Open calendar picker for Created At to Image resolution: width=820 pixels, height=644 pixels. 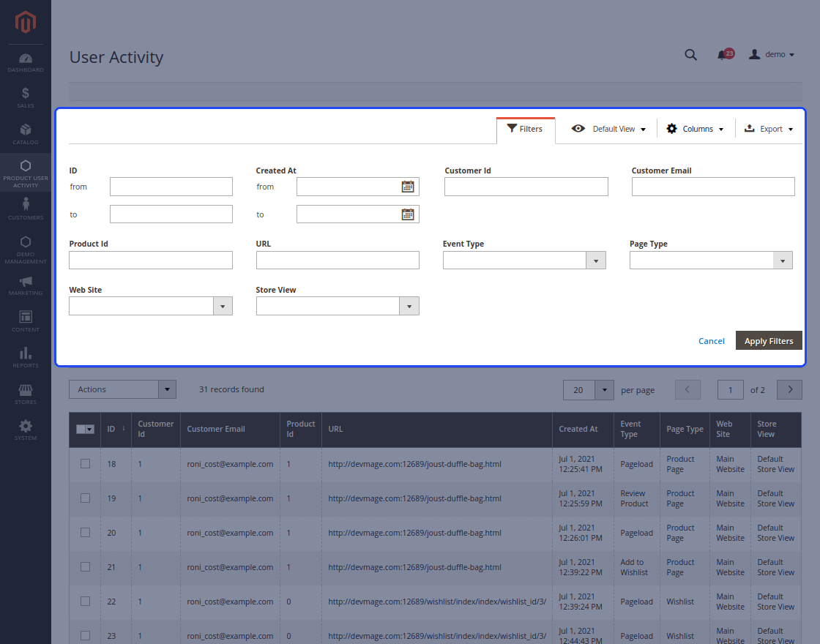[x=408, y=214]
